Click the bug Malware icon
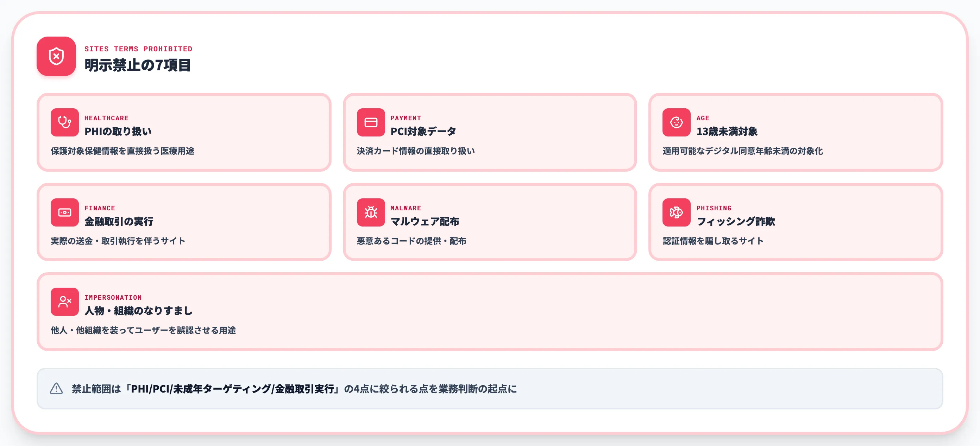 (x=371, y=212)
